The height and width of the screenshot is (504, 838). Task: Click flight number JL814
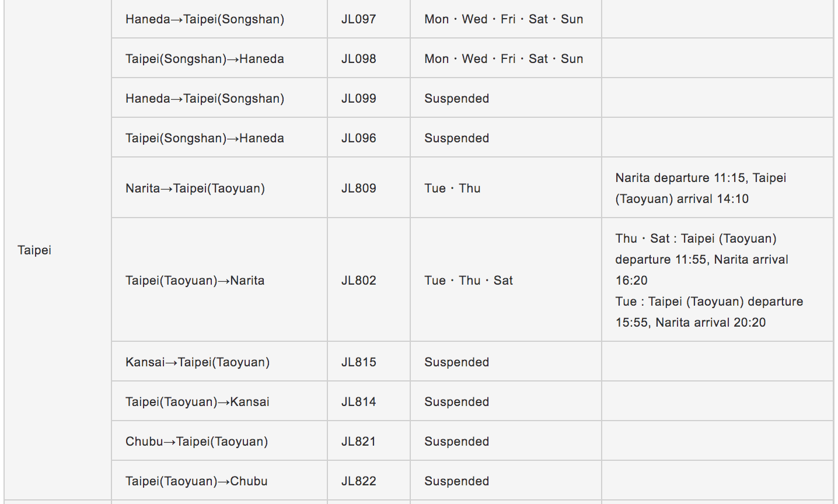point(358,402)
